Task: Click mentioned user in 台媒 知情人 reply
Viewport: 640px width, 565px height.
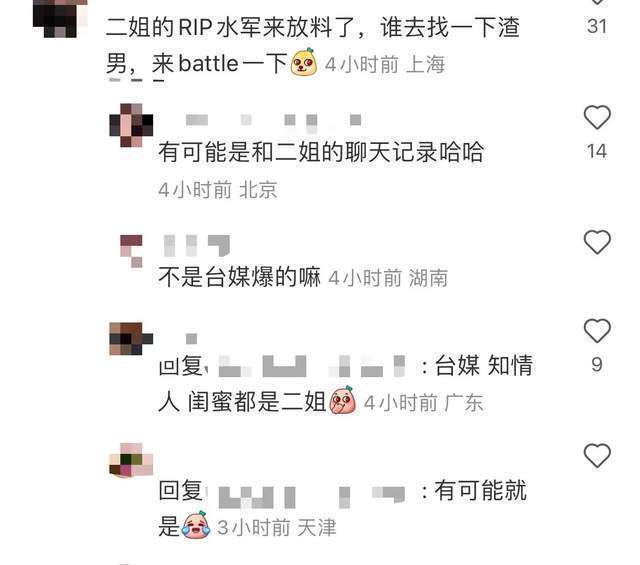Action: (x=312, y=366)
